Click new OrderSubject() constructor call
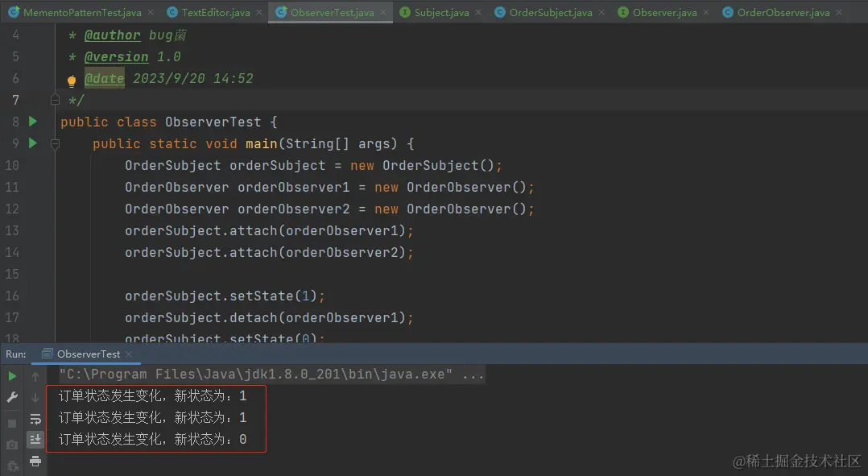The height and width of the screenshot is (476, 868). click(426, 165)
